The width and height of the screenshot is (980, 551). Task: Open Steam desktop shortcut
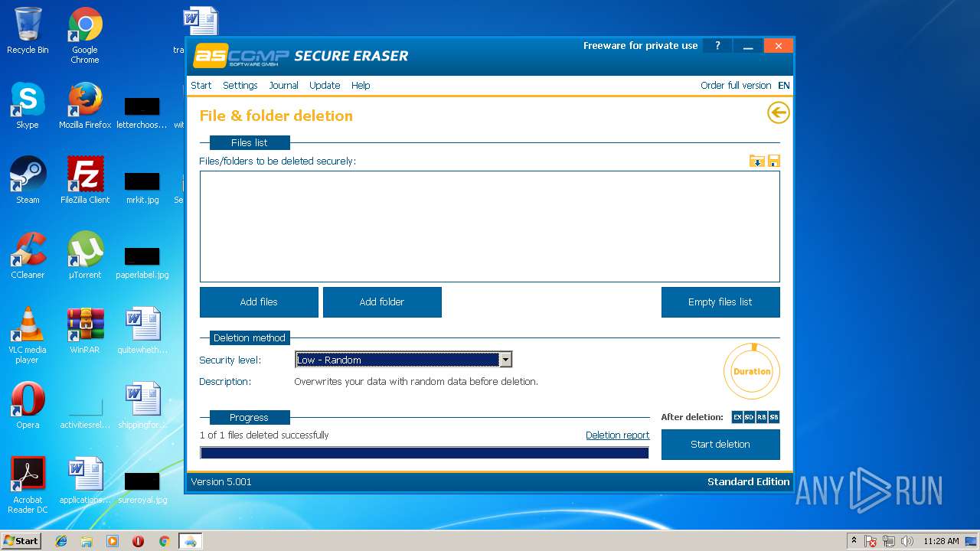click(x=28, y=181)
